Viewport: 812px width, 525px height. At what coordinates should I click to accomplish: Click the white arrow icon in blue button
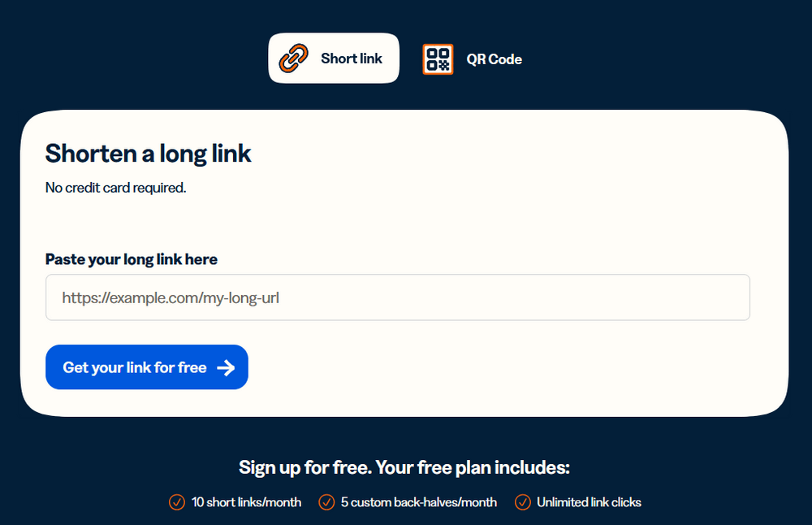click(x=226, y=367)
